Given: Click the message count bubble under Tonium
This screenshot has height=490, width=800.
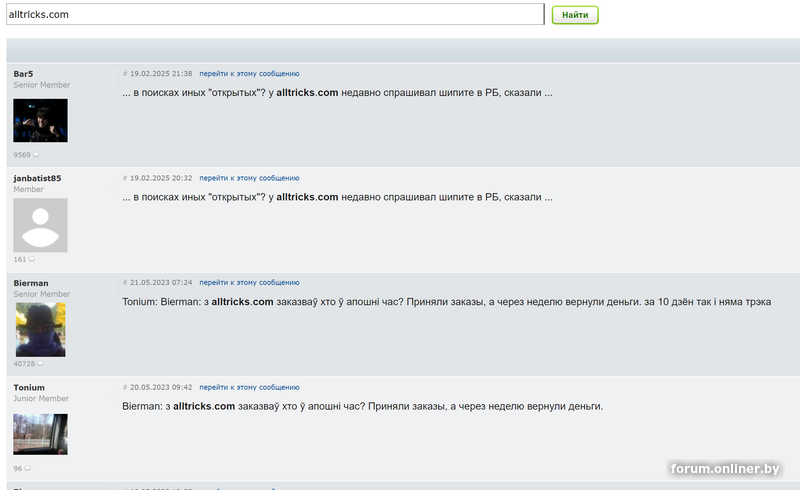Looking at the screenshot, I should coord(28,468).
